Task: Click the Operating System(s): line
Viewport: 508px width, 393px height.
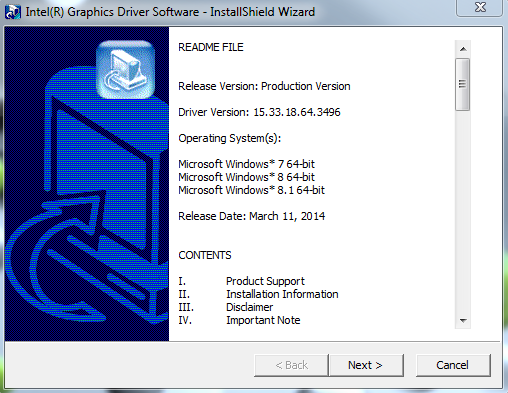Action: pos(230,138)
